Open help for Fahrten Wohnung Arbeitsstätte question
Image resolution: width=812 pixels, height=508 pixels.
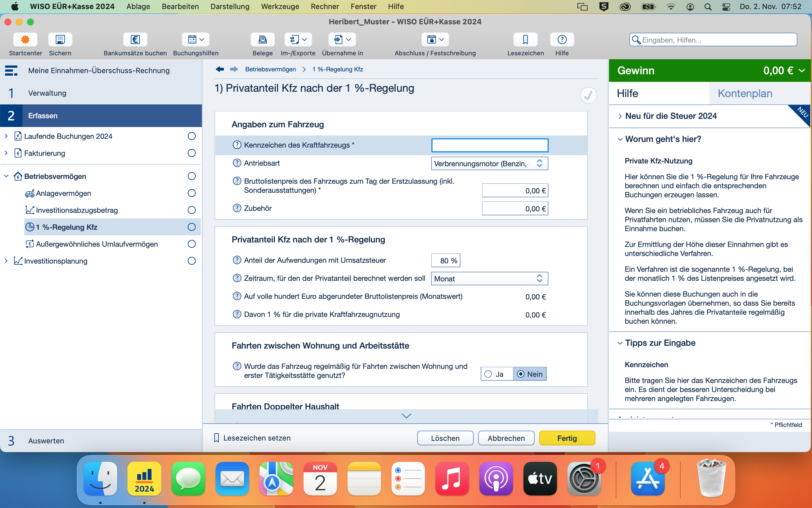tap(237, 366)
